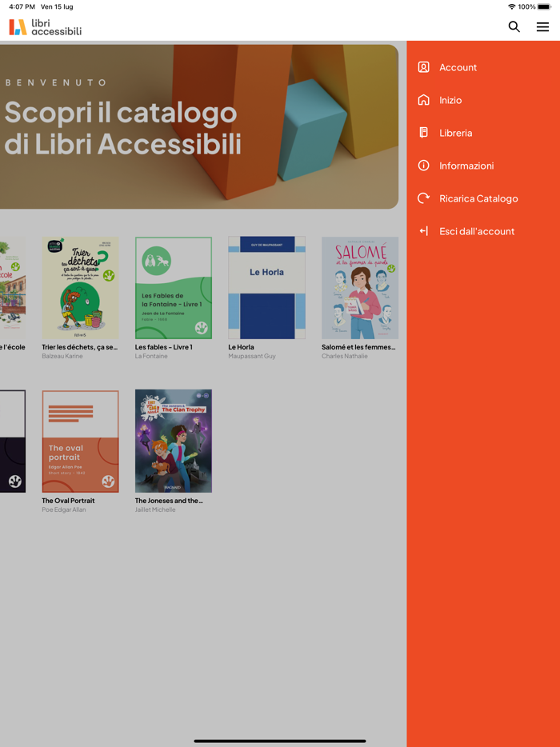Tap the Scopri il catalogo banner
560x747 pixels.
(200, 126)
